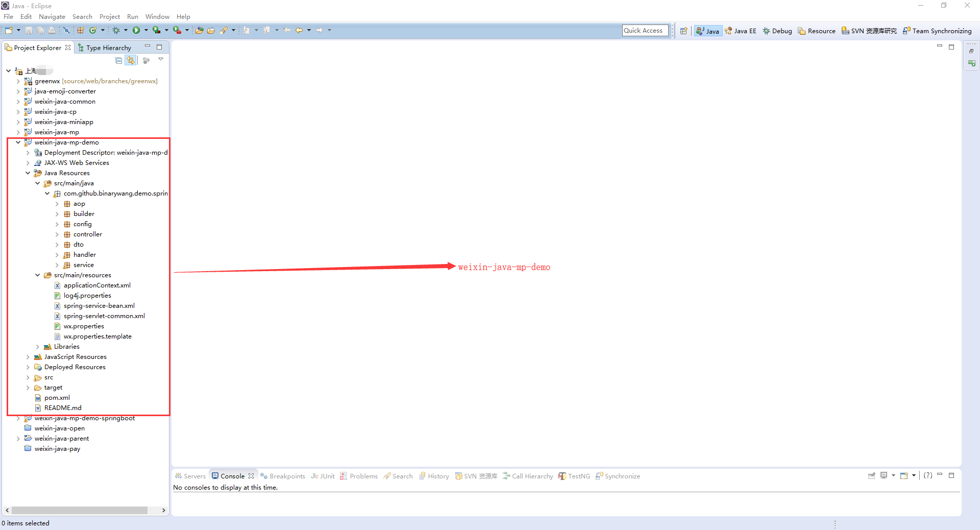Click the Display Selected Console icon
Viewport: 980px width, 530px height.
click(884, 476)
